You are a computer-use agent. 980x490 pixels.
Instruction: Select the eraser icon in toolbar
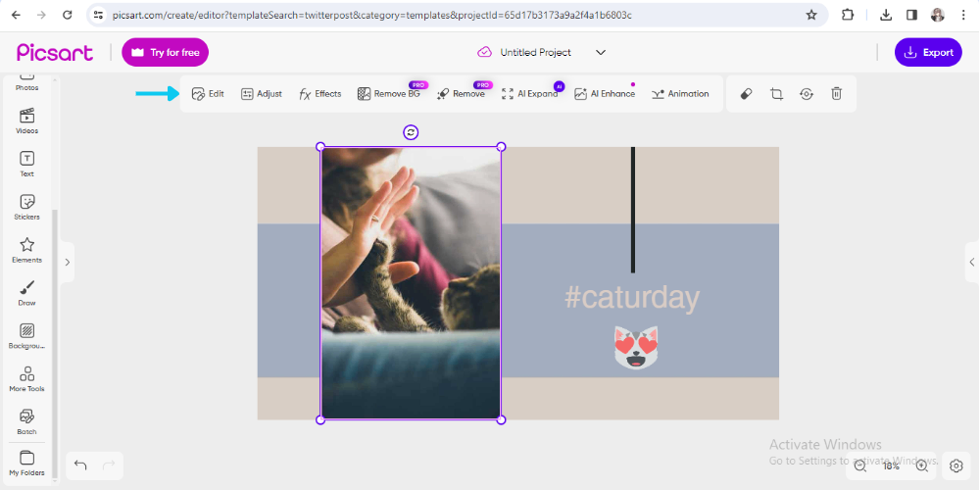point(746,94)
